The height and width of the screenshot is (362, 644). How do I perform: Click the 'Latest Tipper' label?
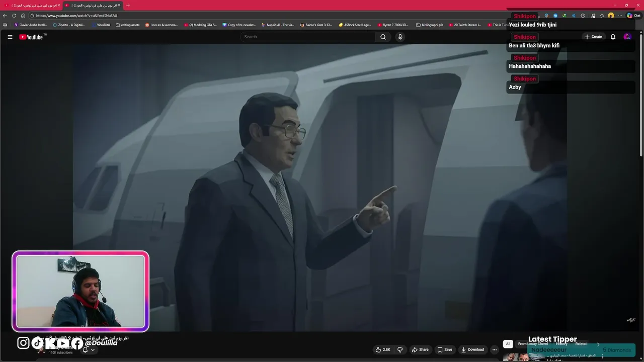[x=552, y=339]
